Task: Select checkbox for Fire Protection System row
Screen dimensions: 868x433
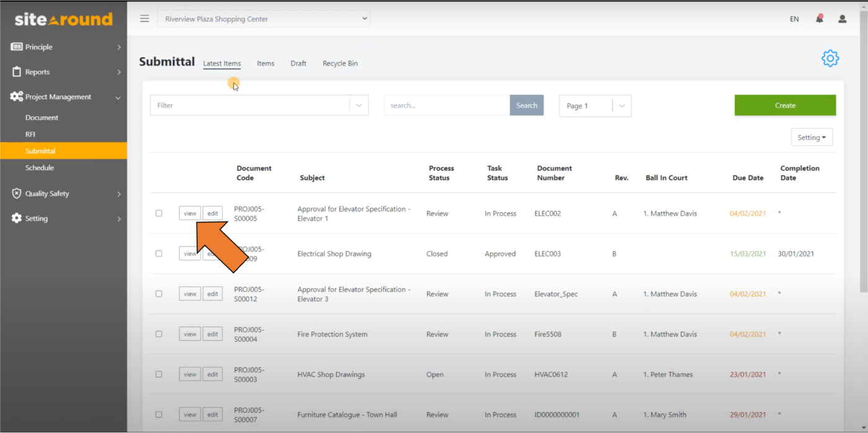Action: [159, 334]
